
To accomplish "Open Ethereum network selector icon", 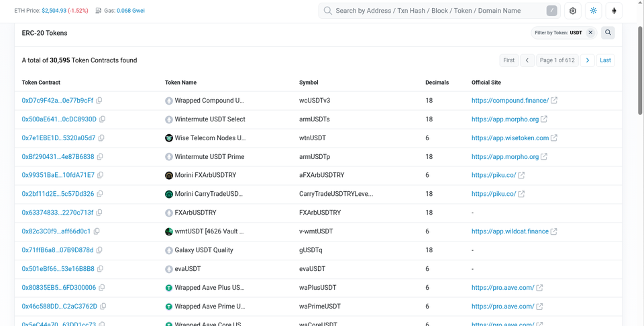I will (614, 11).
